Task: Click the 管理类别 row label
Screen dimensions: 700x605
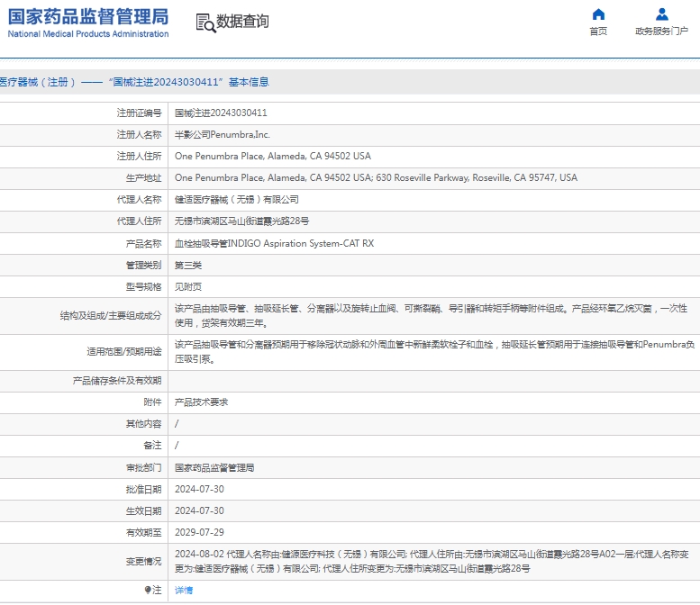Action: coord(143,266)
